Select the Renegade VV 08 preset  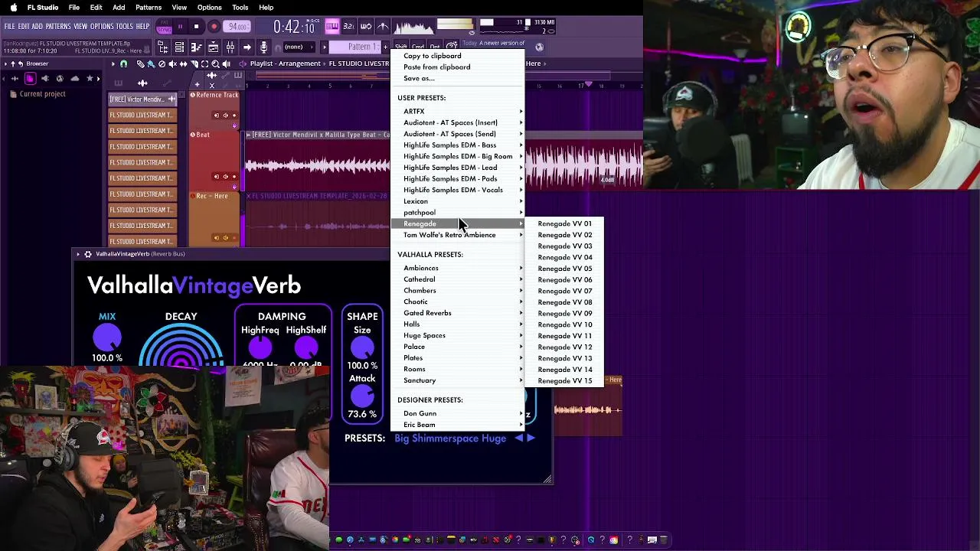click(x=565, y=302)
